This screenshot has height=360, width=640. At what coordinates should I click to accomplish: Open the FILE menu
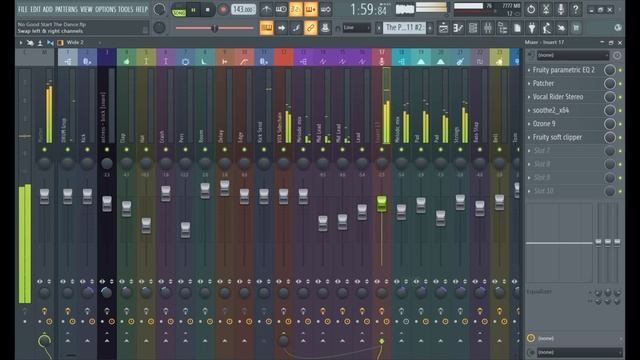tap(23, 9)
